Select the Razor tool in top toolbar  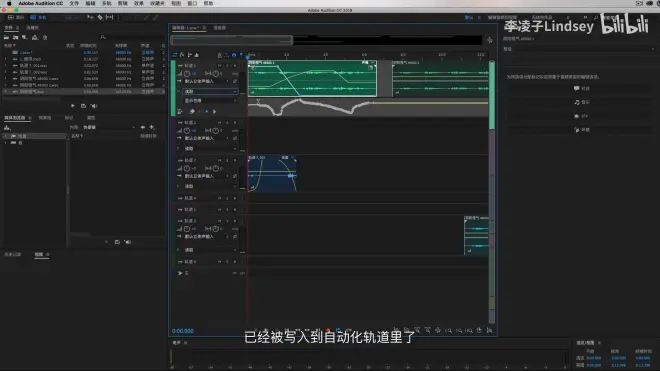pos(100,17)
